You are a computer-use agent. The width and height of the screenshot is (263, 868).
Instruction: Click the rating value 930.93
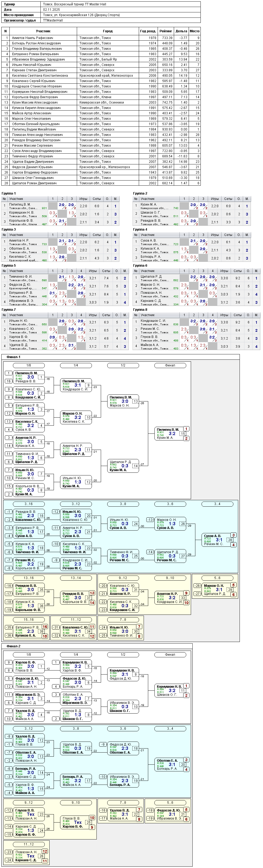(167, 130)
